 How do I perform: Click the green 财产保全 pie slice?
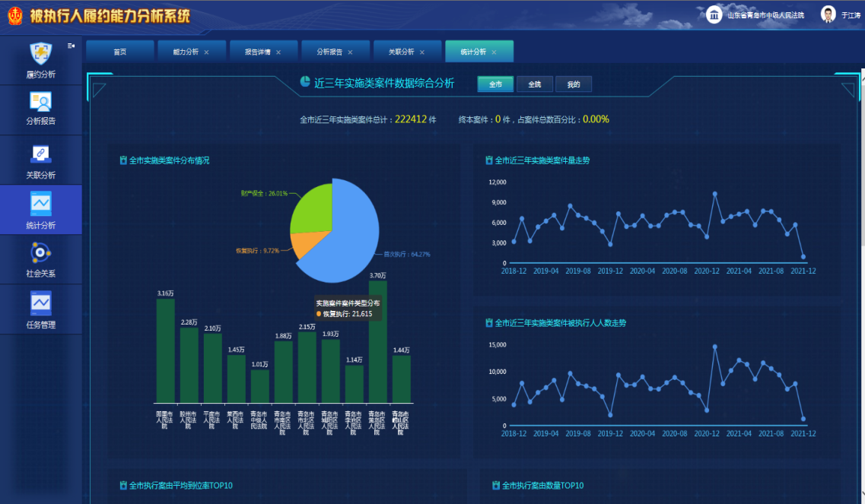point(313,209)
